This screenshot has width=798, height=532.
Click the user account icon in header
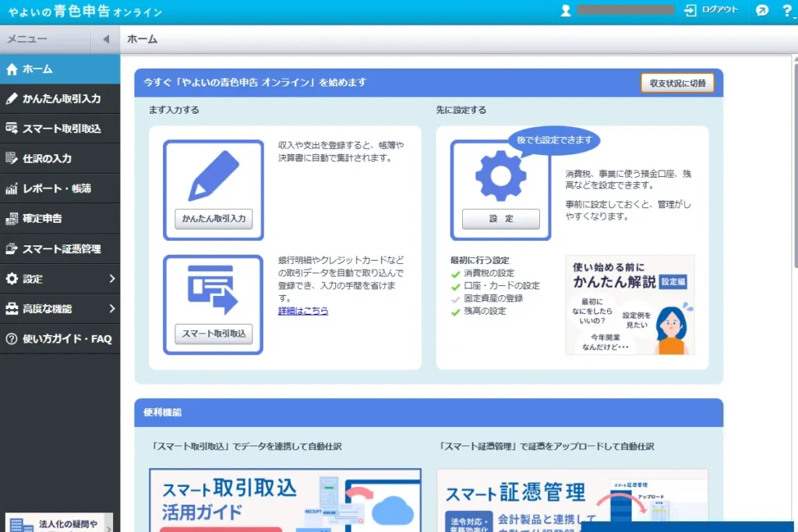[x=566, y=10]
